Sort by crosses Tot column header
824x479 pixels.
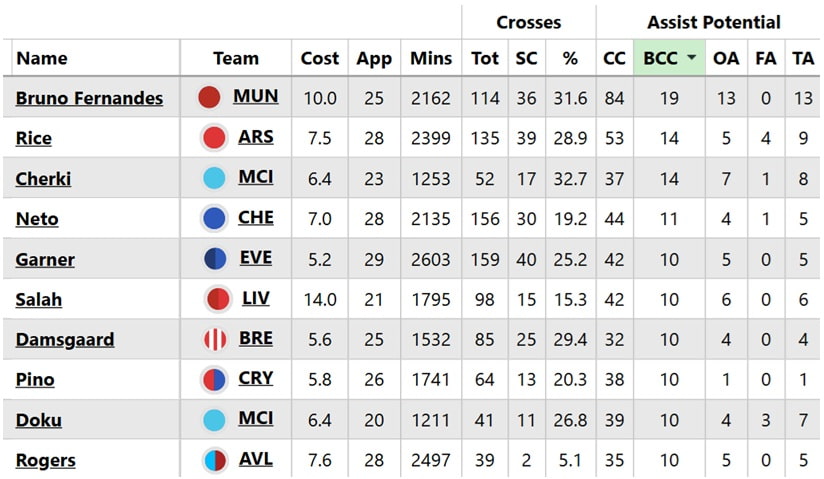tap(485, 59)
